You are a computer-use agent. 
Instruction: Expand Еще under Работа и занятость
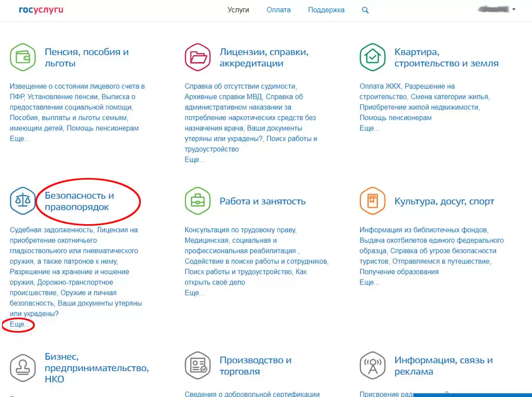(194, 293)
